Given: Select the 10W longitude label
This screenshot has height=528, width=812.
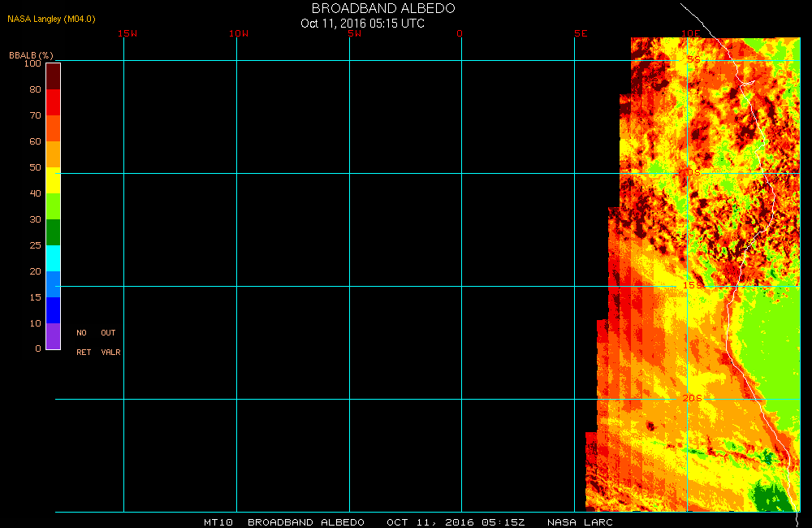Looking at the screenshot, I should [239, 33].
